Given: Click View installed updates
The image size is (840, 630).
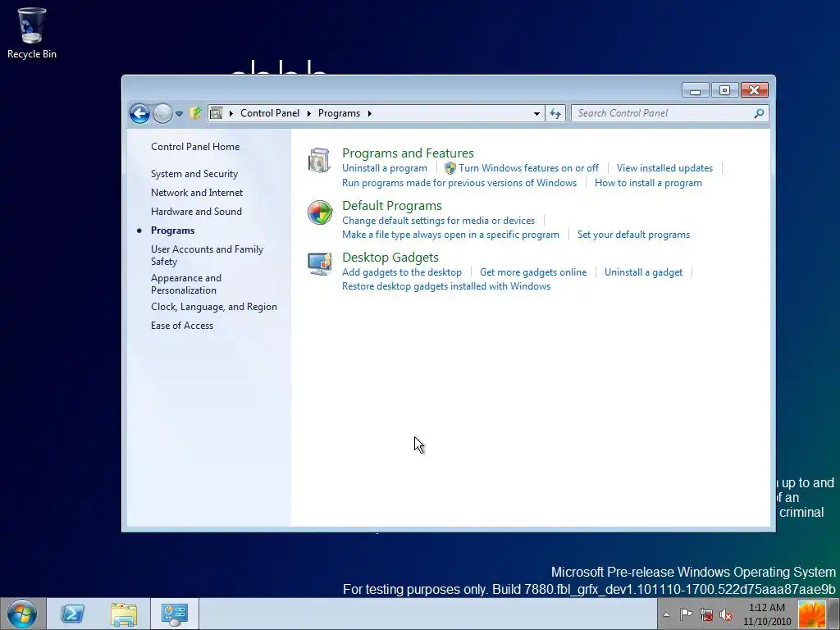Looking at the screenshot, I should pos(664,168).
